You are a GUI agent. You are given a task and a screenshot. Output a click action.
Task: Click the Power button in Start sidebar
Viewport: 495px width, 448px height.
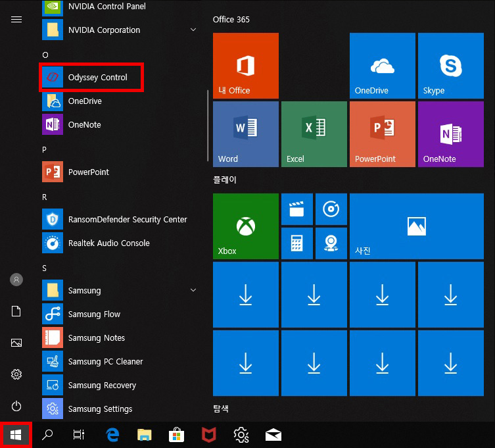pyautogui.click(x=16, y=406)
